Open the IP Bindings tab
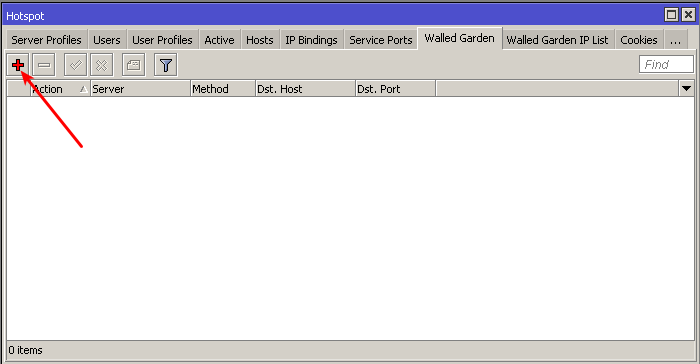Image resolution: width=700 pixels, height=364 pixels. 311,40
